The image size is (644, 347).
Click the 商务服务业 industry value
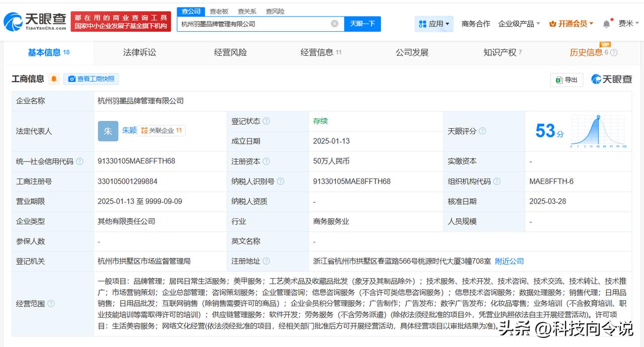tap(331, 221)
